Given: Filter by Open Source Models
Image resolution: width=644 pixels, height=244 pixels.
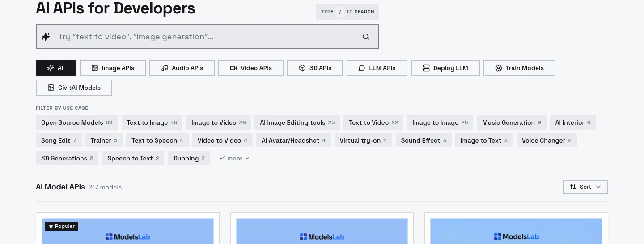Looking at the screenshot, I should point(77,122).
